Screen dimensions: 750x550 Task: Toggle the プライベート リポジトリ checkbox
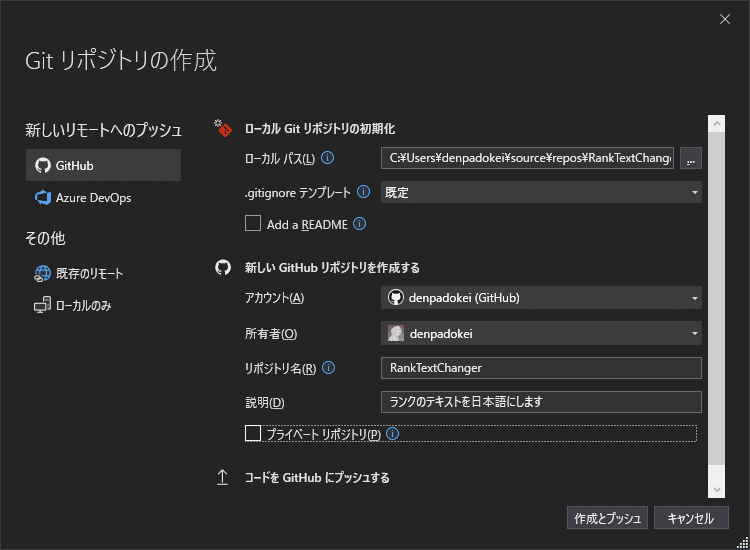[x=253, y=433]
